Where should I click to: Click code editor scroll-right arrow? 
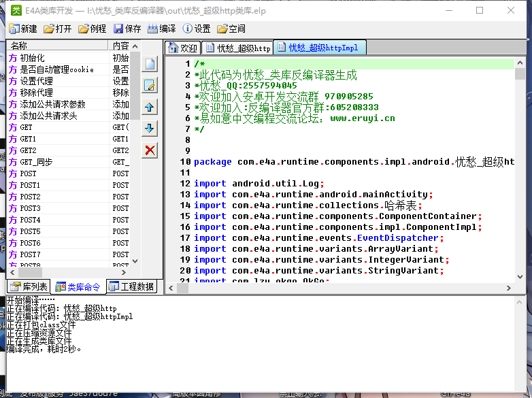coord(508,288)
